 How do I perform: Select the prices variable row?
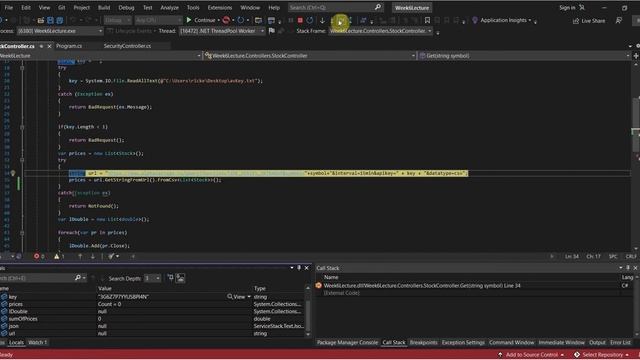tap(153, 304)
